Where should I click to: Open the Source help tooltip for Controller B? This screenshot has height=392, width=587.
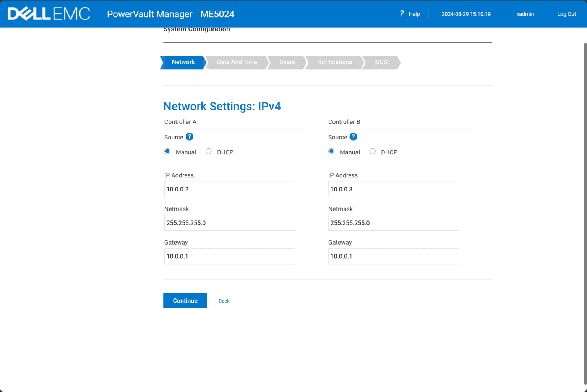pos(353,136)
